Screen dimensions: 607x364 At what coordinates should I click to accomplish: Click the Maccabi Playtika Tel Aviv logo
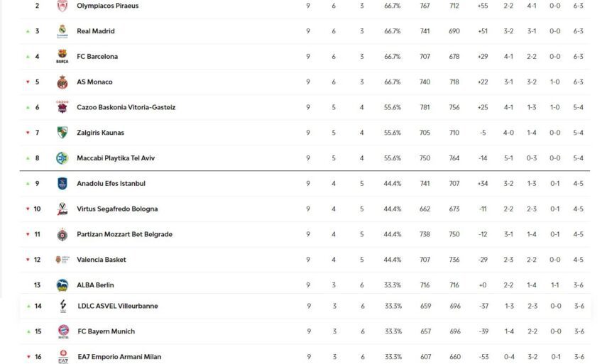(x=62, y=158)
